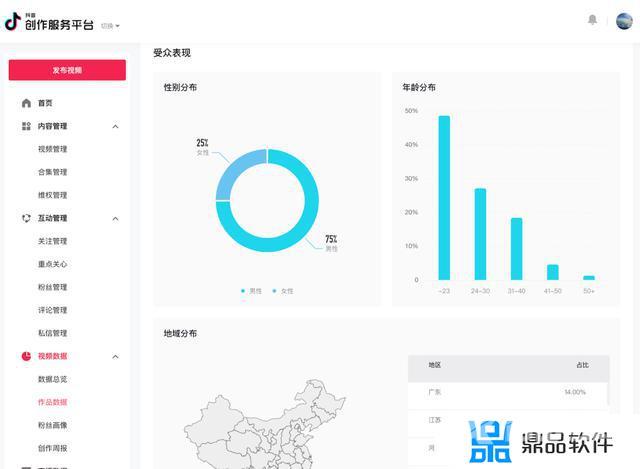
Task: Open the notification bell
Action: point(592,20)
